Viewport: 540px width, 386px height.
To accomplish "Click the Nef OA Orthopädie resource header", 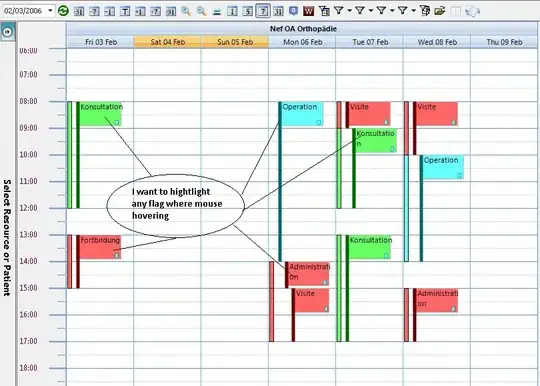I will pyautogui.click(x=303, y=29).
